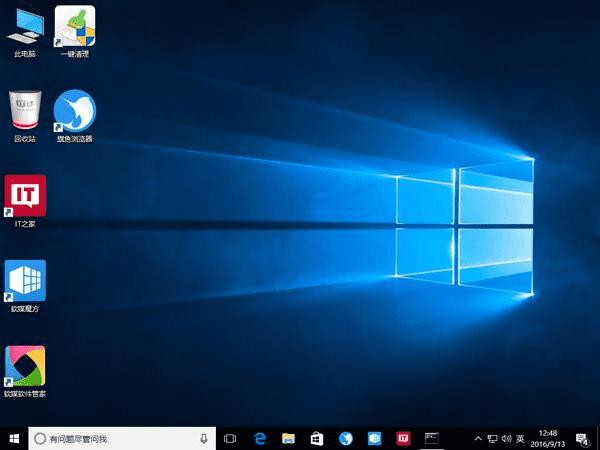Switch to the command prompt taskbar window
Screen dimensions: 600x450
(432, 439)
